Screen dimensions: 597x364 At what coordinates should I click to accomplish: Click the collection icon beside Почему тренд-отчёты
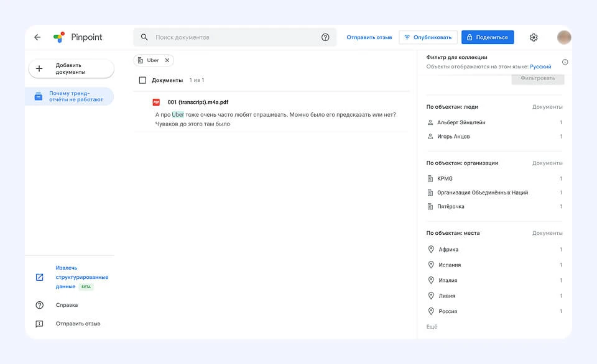[39, 96]
